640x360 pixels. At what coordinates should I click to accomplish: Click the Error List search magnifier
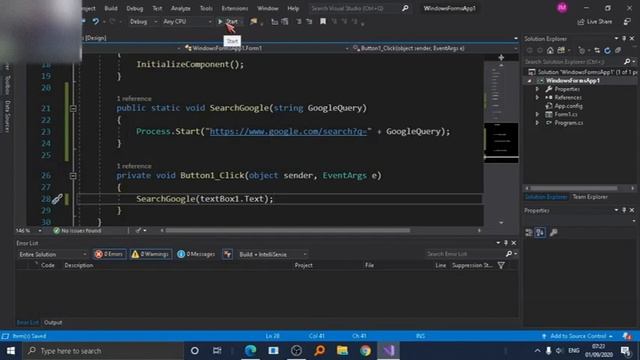(509, 254)
